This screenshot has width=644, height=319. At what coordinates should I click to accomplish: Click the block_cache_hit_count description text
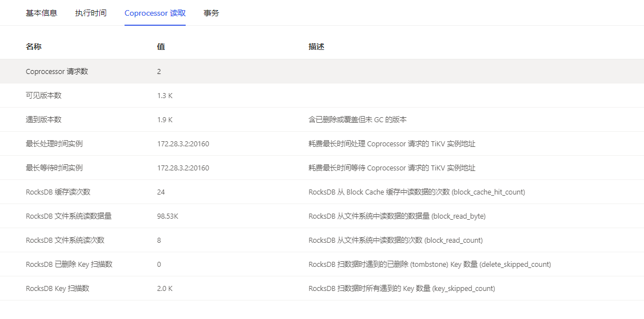[x=416, y=192]
